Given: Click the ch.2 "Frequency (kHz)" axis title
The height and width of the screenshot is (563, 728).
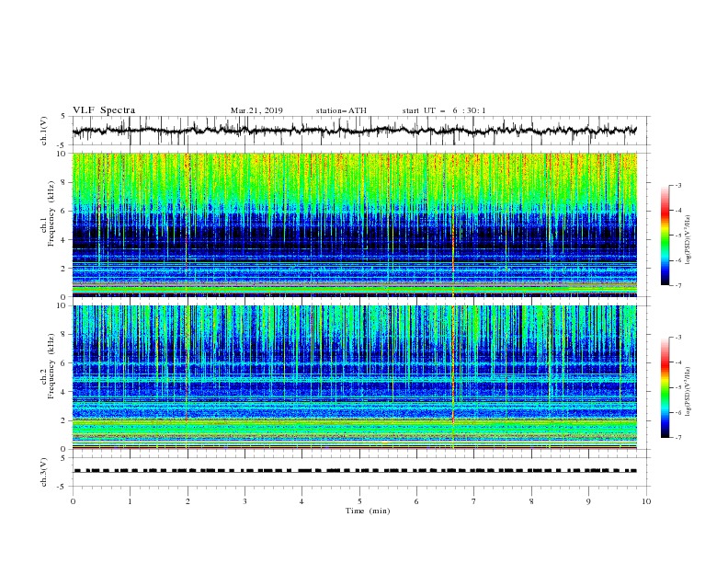Looking at the screenshot, I should (x=51, y=365).
